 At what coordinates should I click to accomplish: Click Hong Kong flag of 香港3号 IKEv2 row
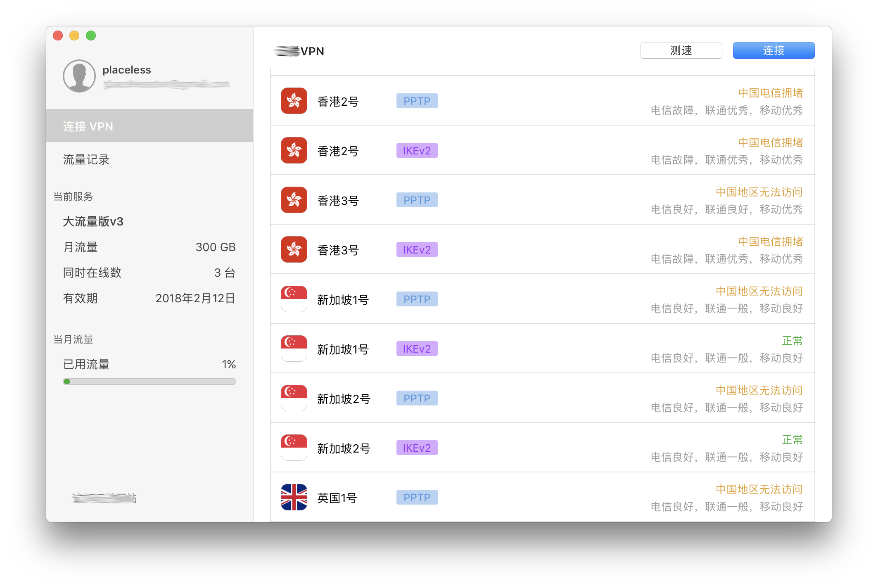(x=294, y=249)
